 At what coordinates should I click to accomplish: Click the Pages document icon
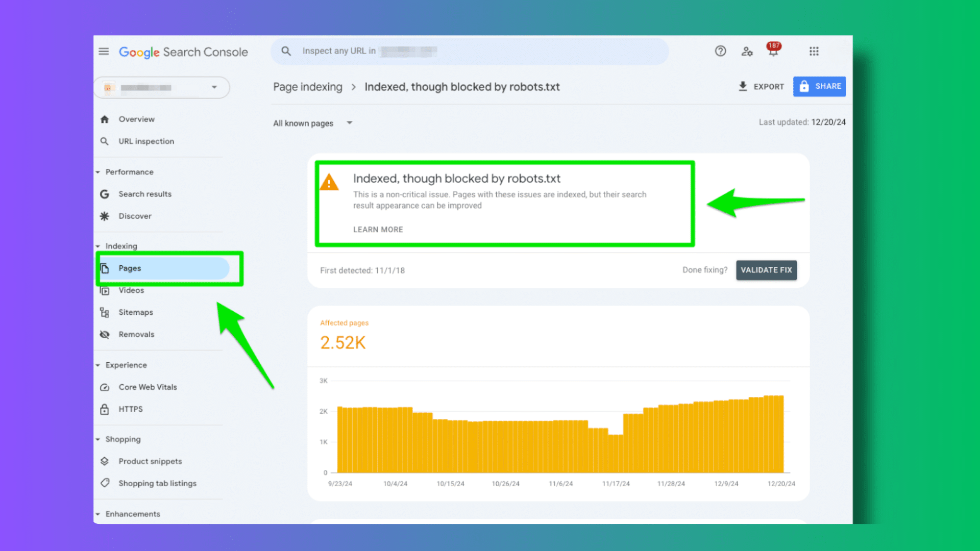pyautogui.click(x=105, y=268)
